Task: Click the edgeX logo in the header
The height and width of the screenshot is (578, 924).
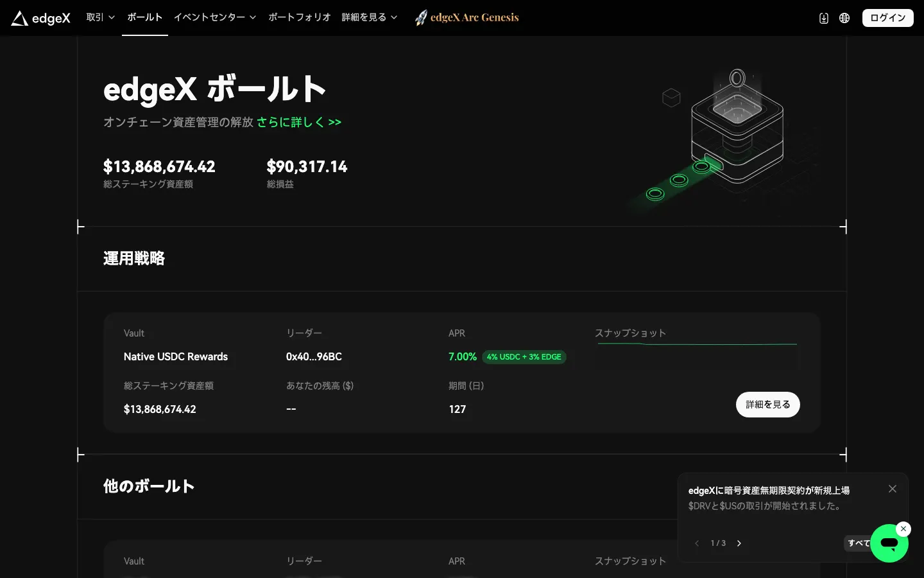Action: [40, 18]
